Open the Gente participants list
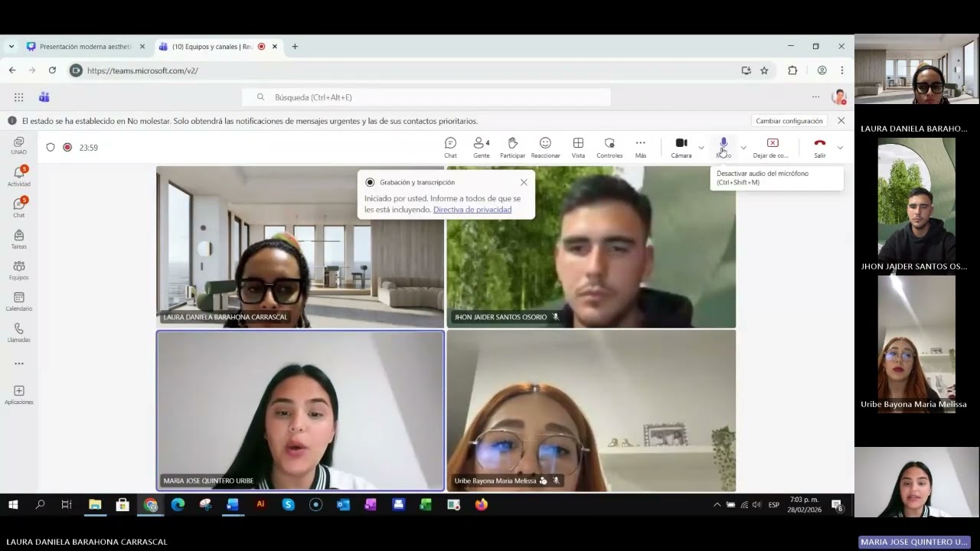The height and width of the screenshot is (551, 980). tap(481, 148)
